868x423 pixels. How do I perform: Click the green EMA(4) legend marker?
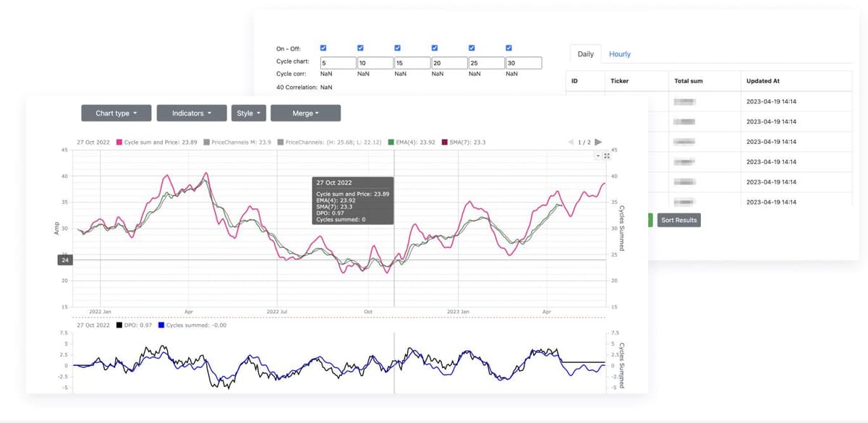pyautogui.click(x=391, y=142)
